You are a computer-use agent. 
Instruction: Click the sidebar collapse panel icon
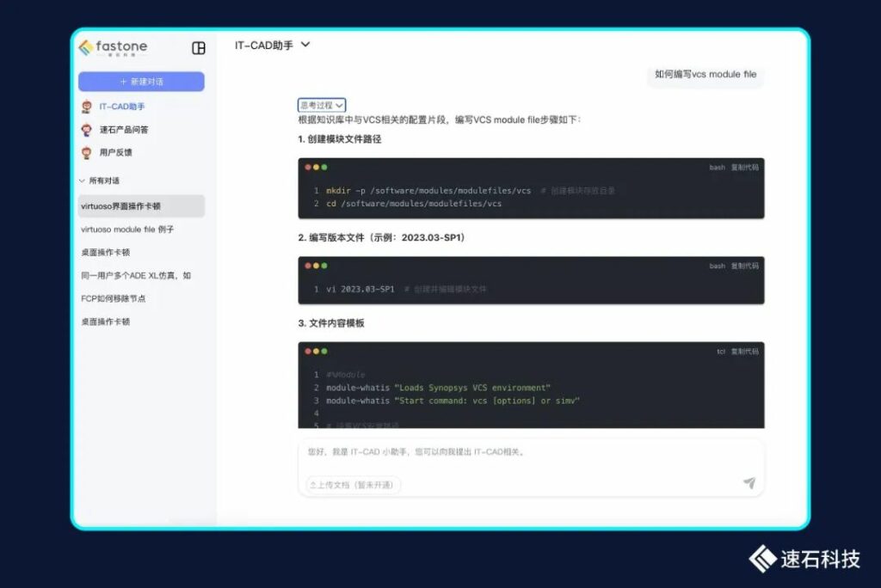click(x=199, y=48)
